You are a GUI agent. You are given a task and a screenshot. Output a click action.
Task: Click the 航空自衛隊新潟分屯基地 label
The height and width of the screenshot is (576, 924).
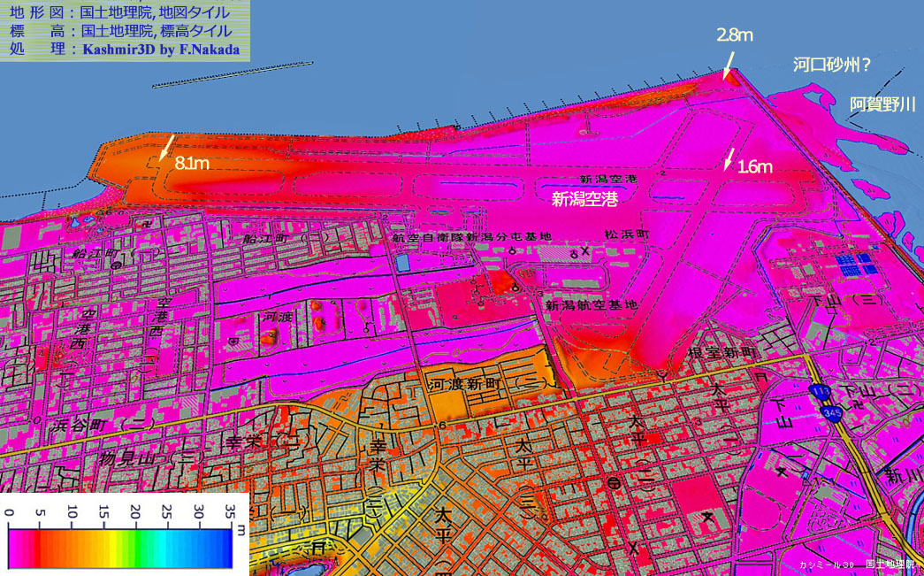click(472, 237)
